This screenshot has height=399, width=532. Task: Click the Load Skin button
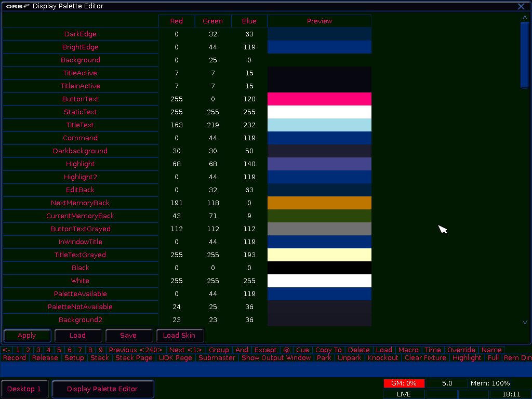(180, 336)
